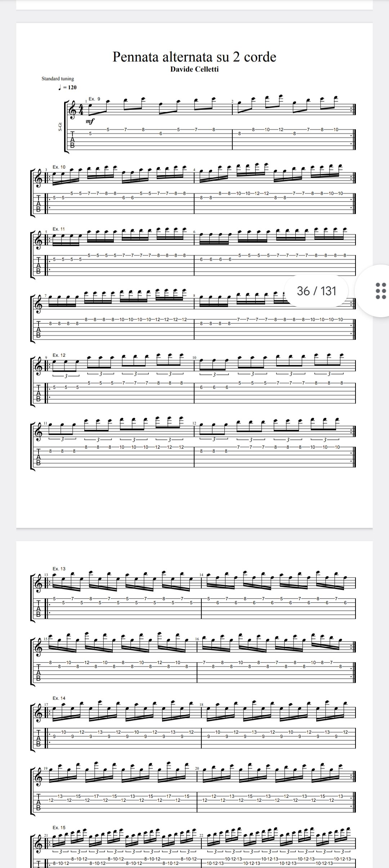Tap the Ex. 12 exercise label

[59, 355]
